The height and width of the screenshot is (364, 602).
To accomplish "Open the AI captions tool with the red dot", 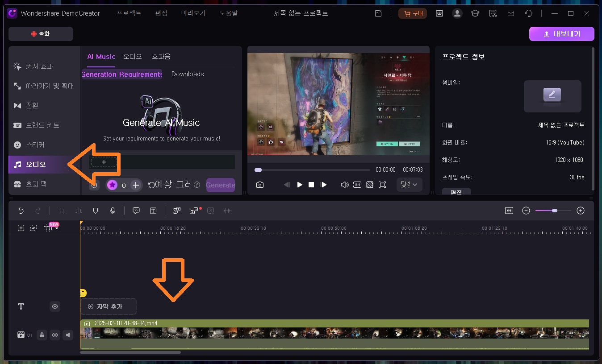I will [194, 211].
